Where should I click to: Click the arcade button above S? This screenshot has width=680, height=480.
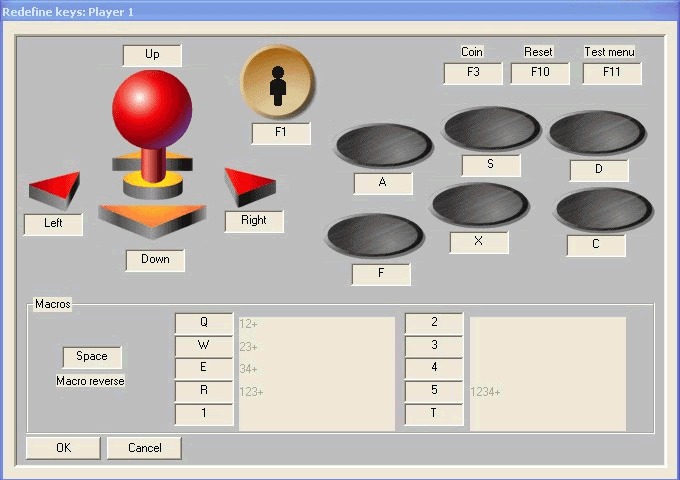(x=491, y=128)
